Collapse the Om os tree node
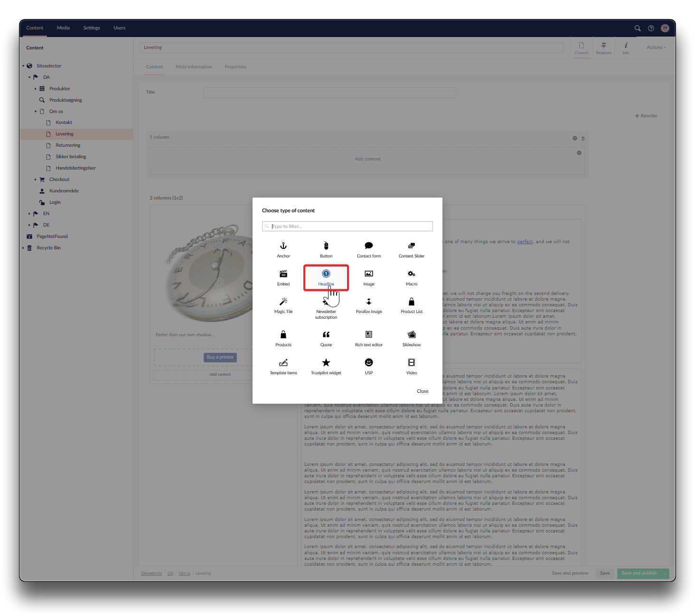Image resolution: width=695 pixels, height=616 pixels. coord(36,112)
